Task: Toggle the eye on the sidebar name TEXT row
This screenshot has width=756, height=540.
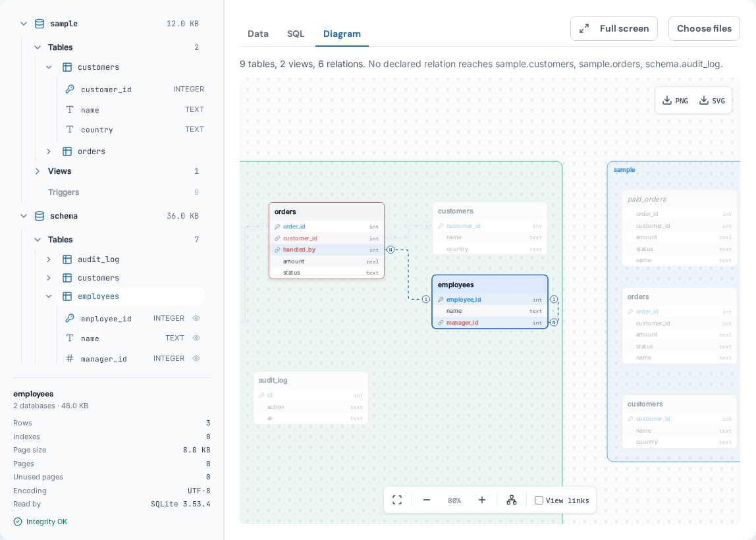Action: pos(196,338)
